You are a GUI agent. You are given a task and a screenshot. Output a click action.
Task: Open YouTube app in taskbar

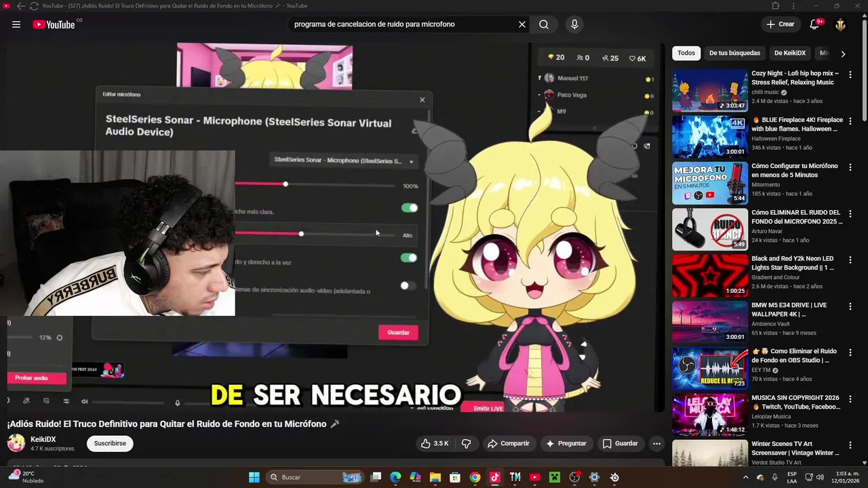pos(534,477)
